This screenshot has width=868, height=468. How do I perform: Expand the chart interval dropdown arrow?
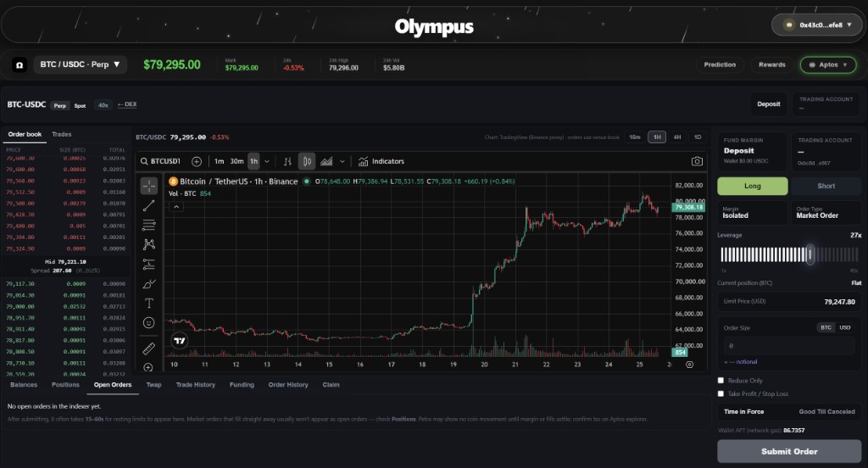[x=267, y=161]
